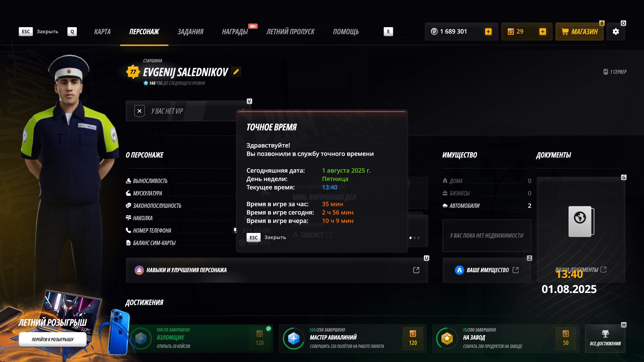This screenshot has height=362, width=644.
Task: Click the skills upgrade purple icon
Action: [x=139, y=270]
